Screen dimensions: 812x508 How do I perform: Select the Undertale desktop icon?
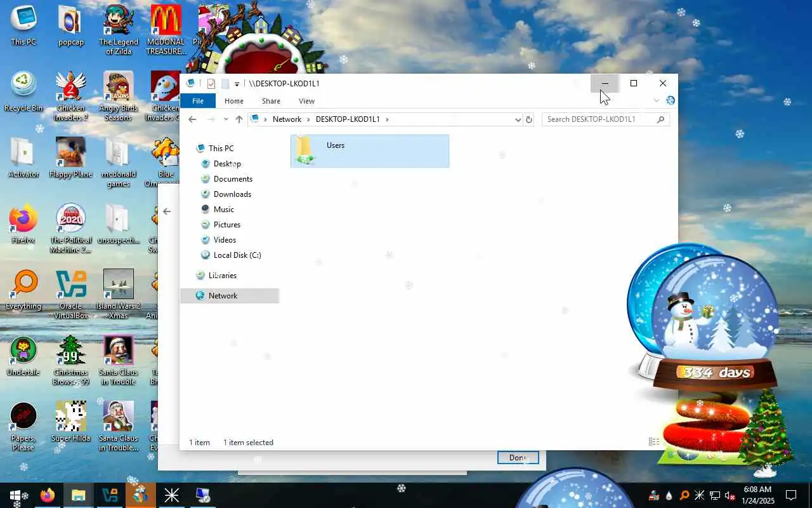(23, 356)
